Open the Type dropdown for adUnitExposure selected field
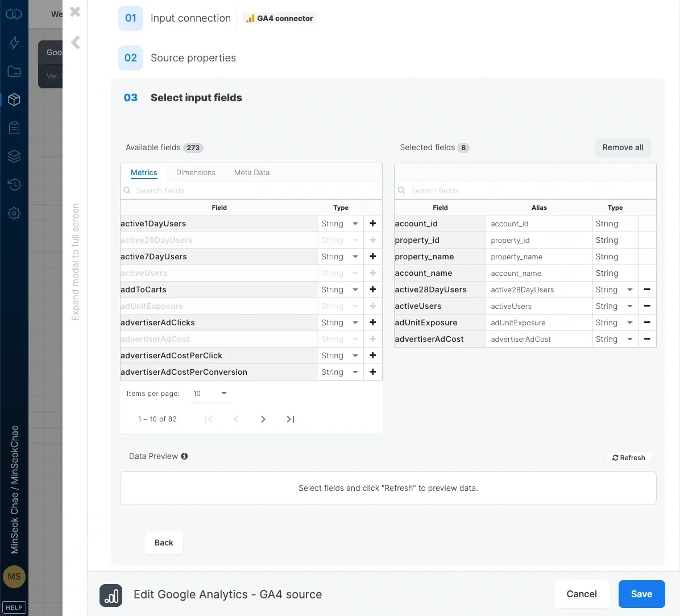The image size is (680, 616). (x=631, y=323)
